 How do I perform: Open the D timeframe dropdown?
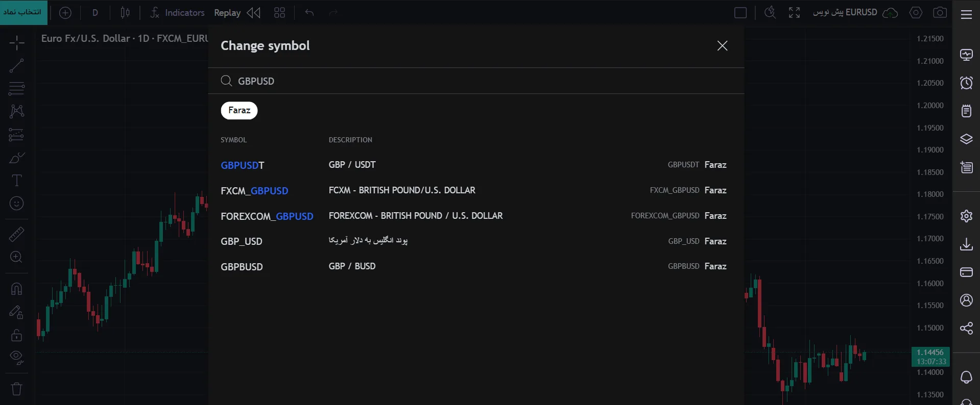point(95,13)
